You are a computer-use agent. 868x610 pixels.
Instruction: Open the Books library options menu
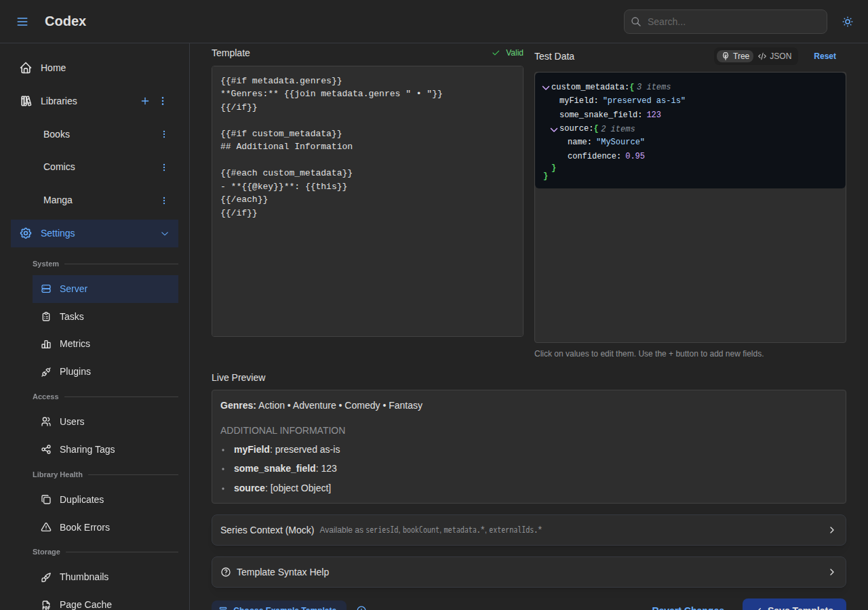(x=163, y=134)
